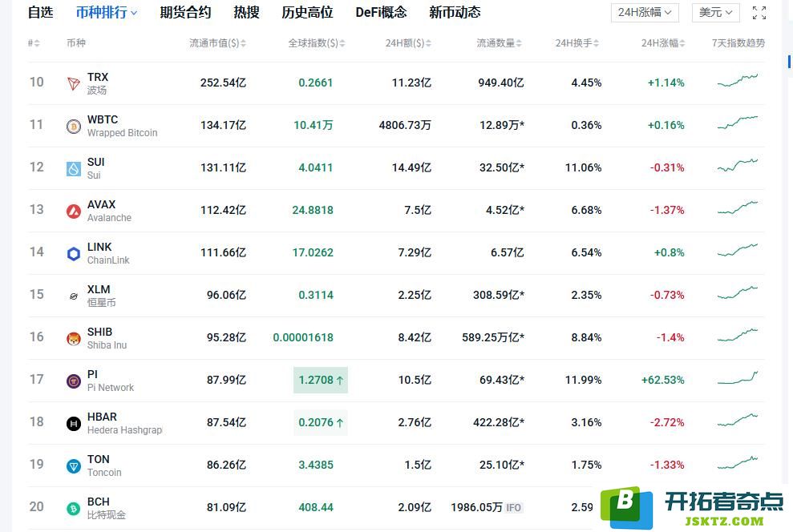
Task: Click PI price 1.2708 highlighted cell
Action: (321, 380)
